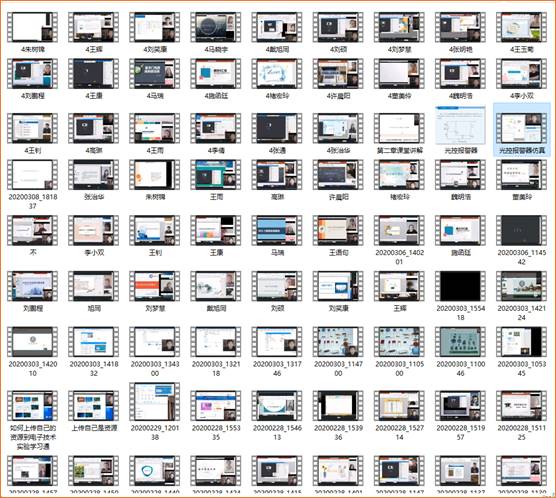Select video 20200228_151125
This screenshot has height=498, width=556.
(x=522, y=416)
